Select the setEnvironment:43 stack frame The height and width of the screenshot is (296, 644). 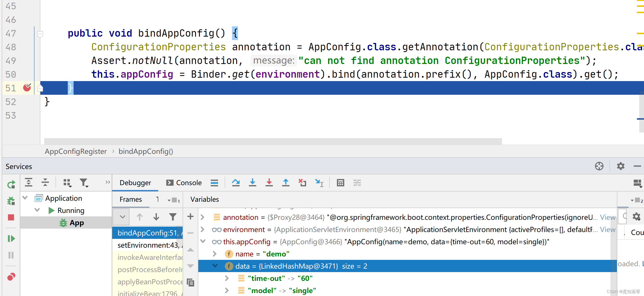(x=148, y=245)
